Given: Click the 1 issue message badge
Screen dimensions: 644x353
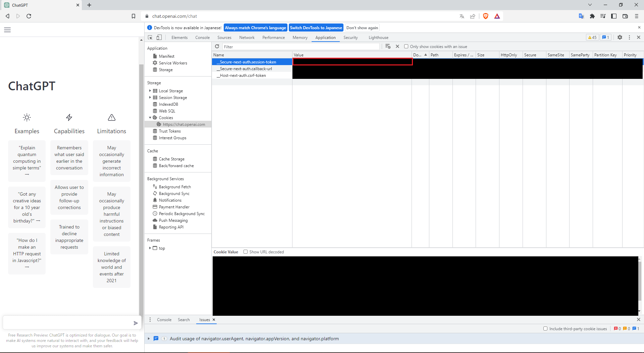Looking at the screenshot, I should pyautogui.click(x=606, y=37).
